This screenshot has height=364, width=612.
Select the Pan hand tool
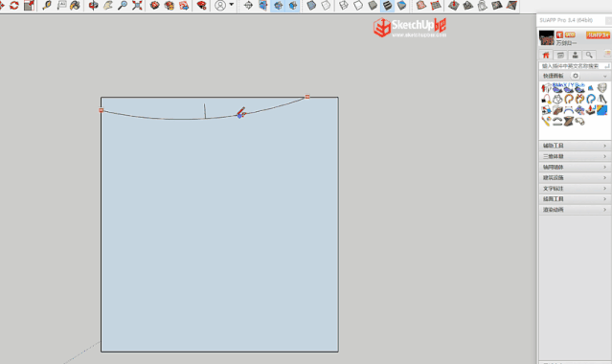108,6
